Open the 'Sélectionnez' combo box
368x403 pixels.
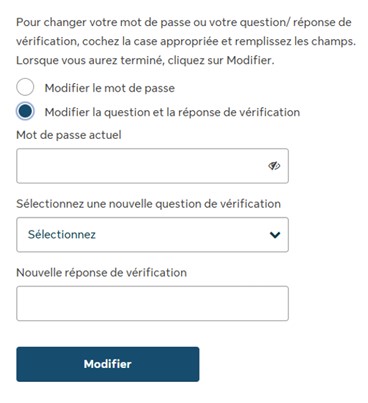pyautogui.click(x=152, y=235)
